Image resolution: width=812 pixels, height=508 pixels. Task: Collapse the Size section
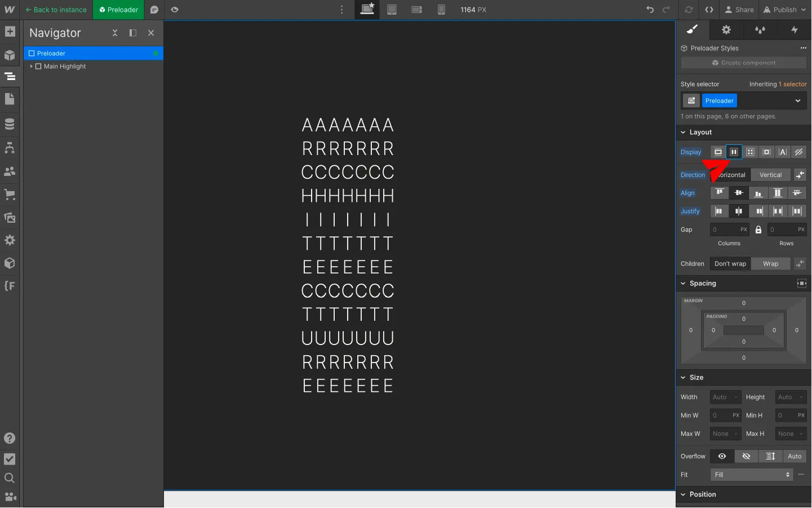click(x=683, y=378)
